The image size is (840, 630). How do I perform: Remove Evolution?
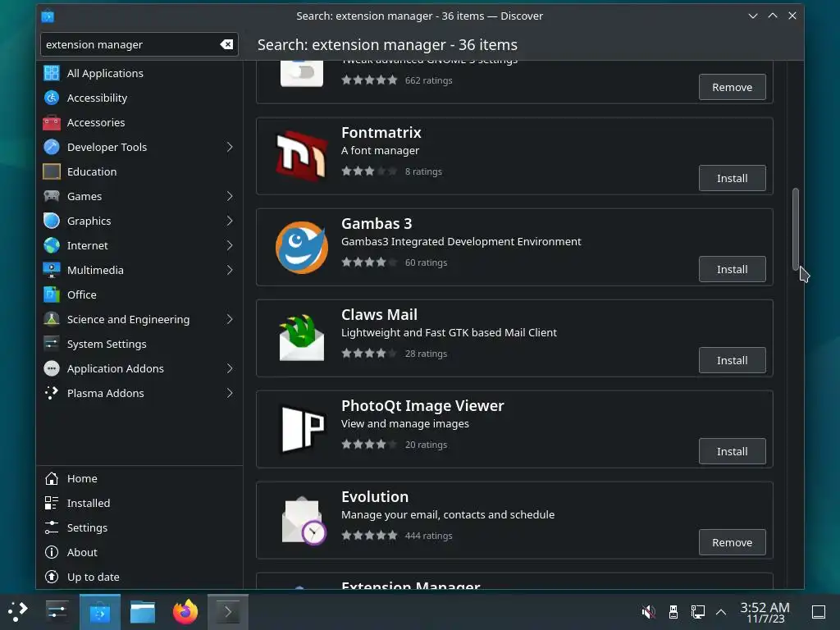[732, 543]
